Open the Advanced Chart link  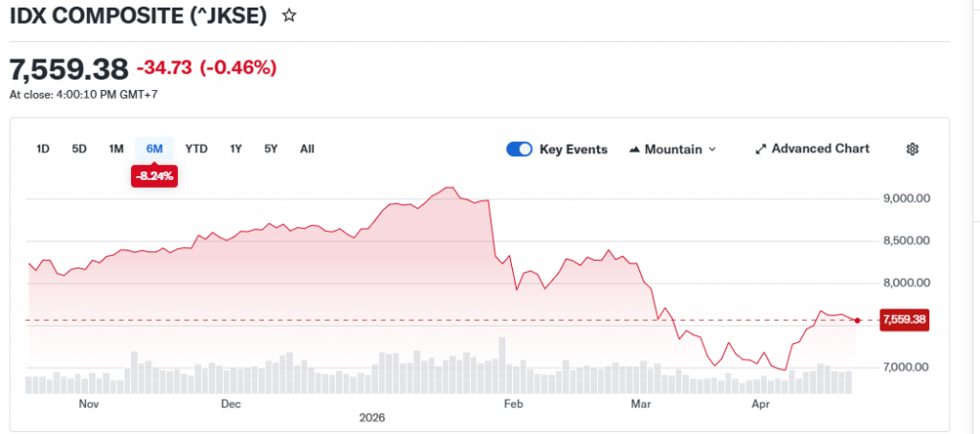820,148
